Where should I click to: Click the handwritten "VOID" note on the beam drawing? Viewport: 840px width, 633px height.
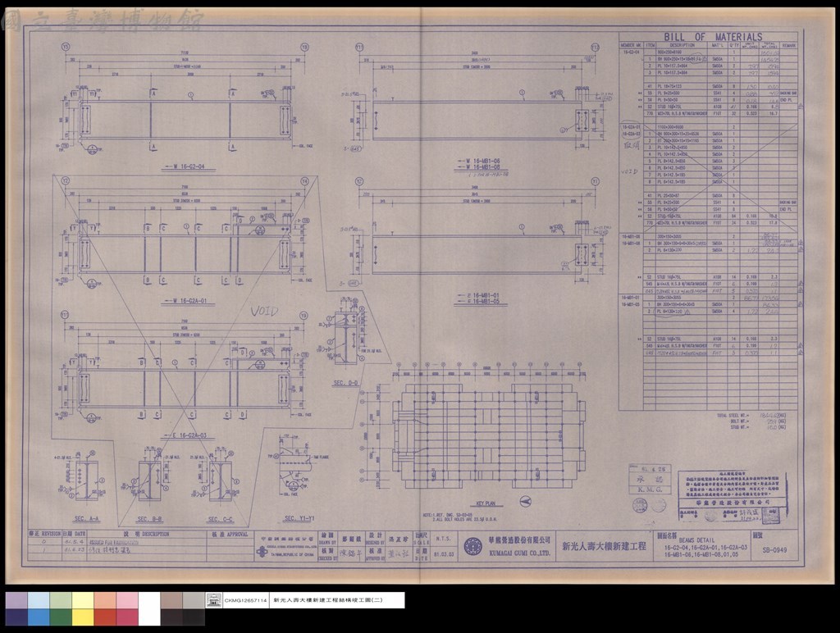click(x=264, y=311)
